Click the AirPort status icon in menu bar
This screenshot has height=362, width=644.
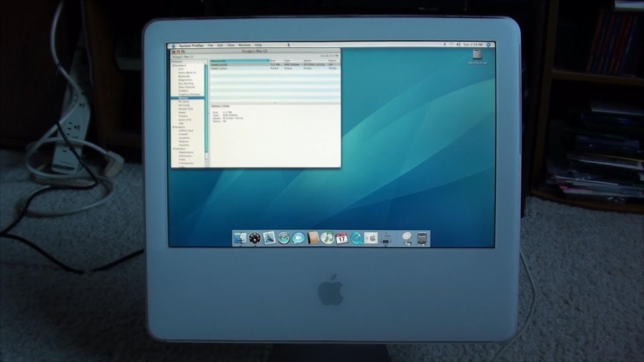pos(451,45)
